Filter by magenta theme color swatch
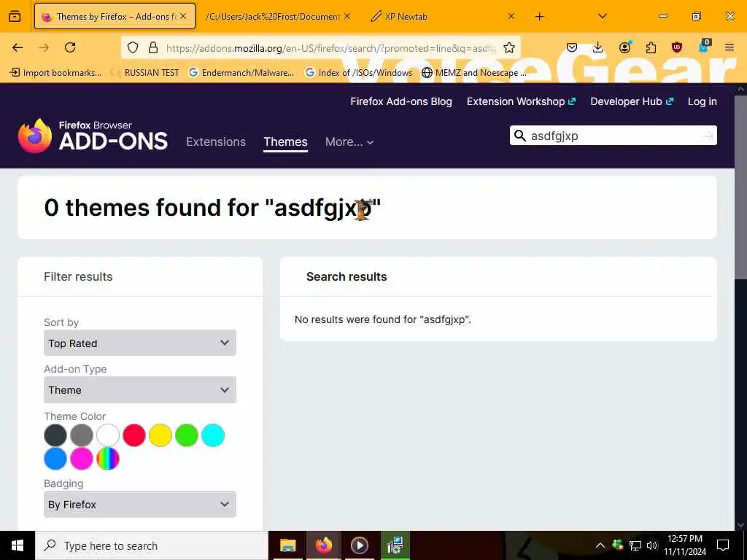 [82, 459]
